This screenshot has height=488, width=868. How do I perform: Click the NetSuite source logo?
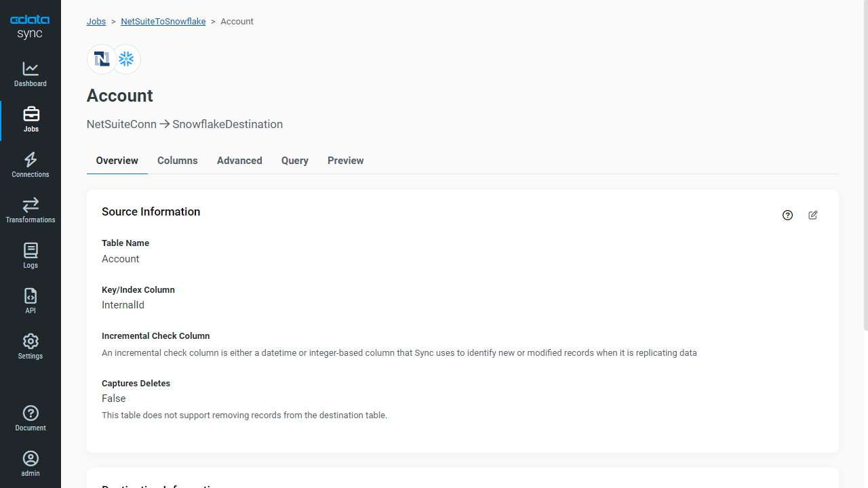click(102, 60)
